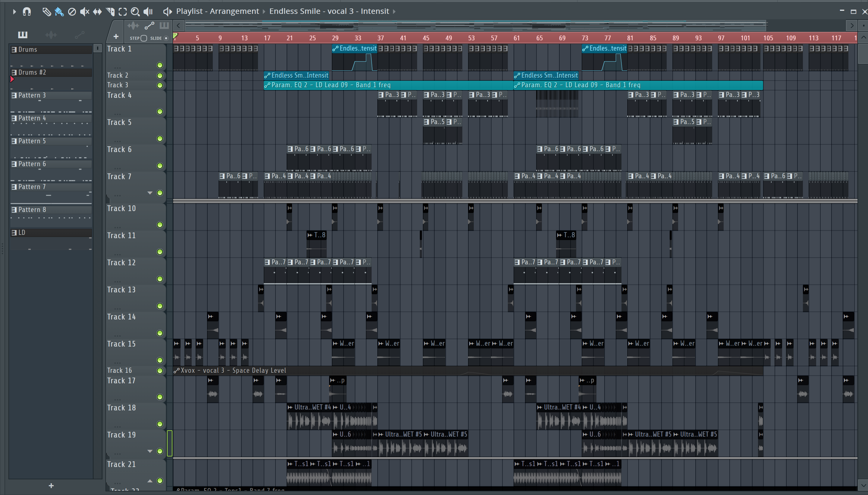Image resolution: width=868 pixels, height=495 pixels.
Task: Select Param. EQ 2 - LD Lead 09 clip at bar 17
Action: (x=388, y=85)
